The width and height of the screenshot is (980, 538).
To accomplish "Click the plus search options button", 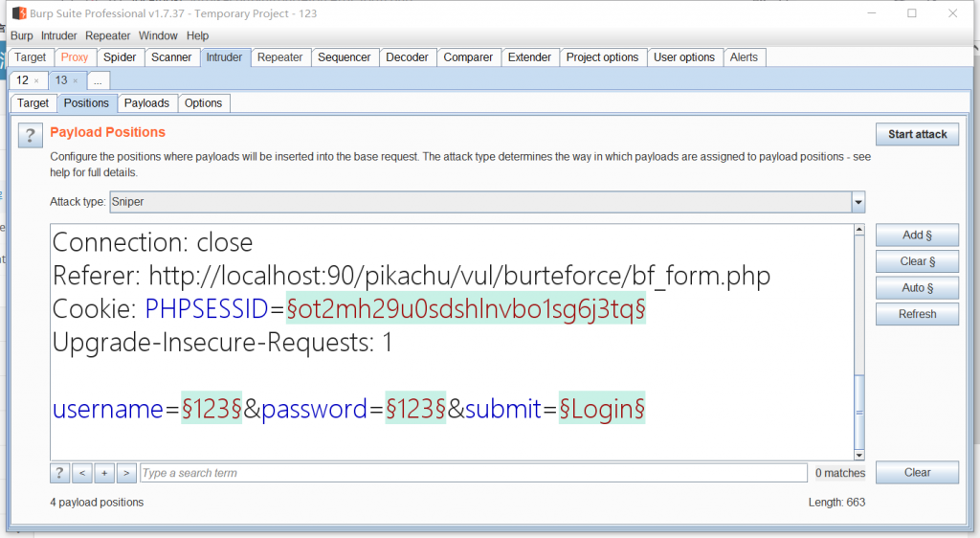I will coord(104,473).
